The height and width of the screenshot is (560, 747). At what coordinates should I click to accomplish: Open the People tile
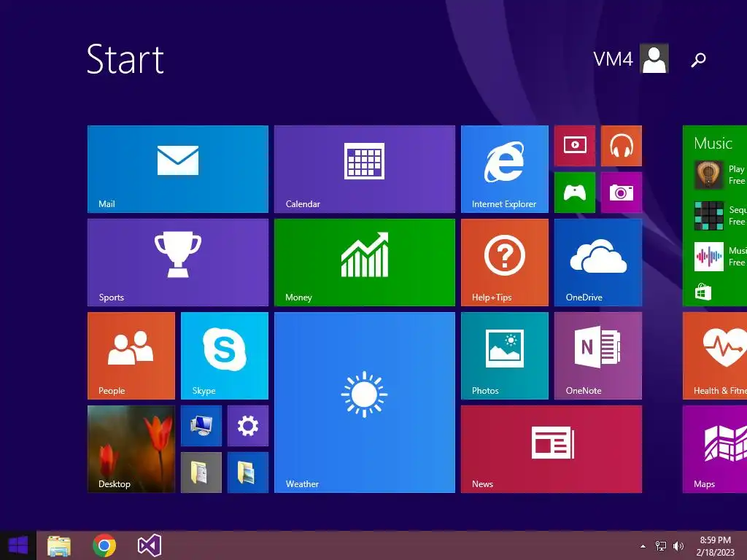click(131, 356)
